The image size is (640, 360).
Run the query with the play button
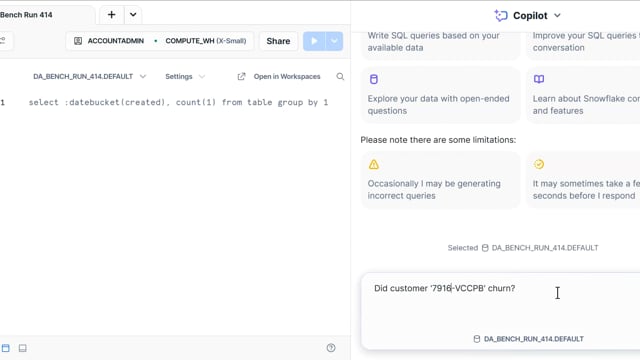tap(314, 41)
